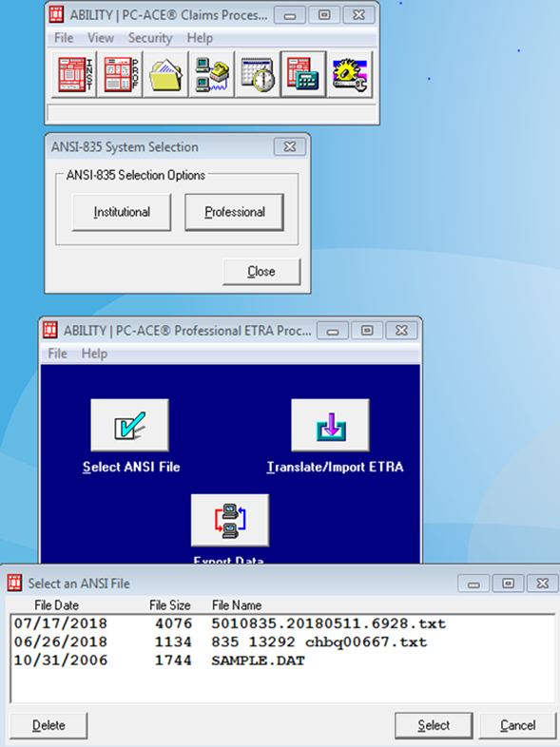Click the Select button in ANSI file dialog
This screenshot has width=560, height=747.
[x=434, y=725]
